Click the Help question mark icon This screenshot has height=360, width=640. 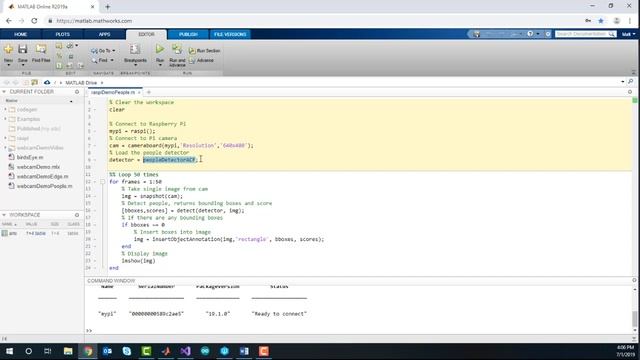530,34
